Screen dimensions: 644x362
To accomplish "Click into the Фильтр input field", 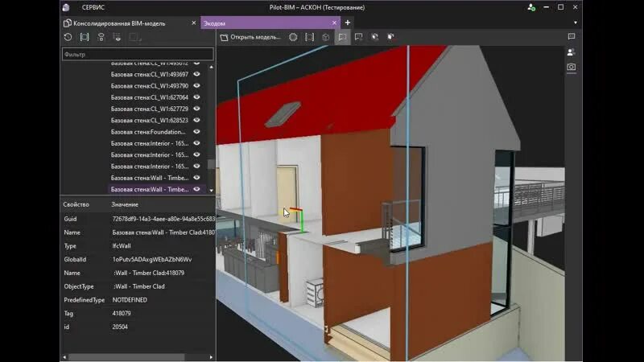I will (x=138, y=54).
